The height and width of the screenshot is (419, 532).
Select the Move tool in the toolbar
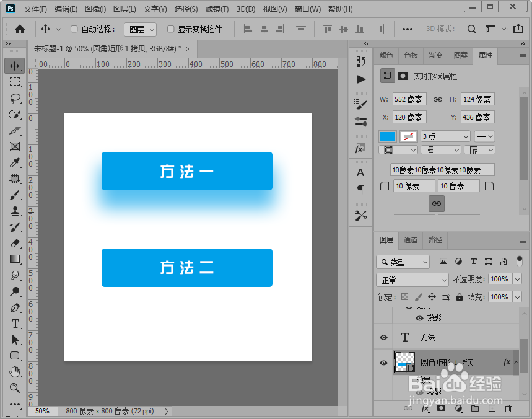click(x=15, y=65)
